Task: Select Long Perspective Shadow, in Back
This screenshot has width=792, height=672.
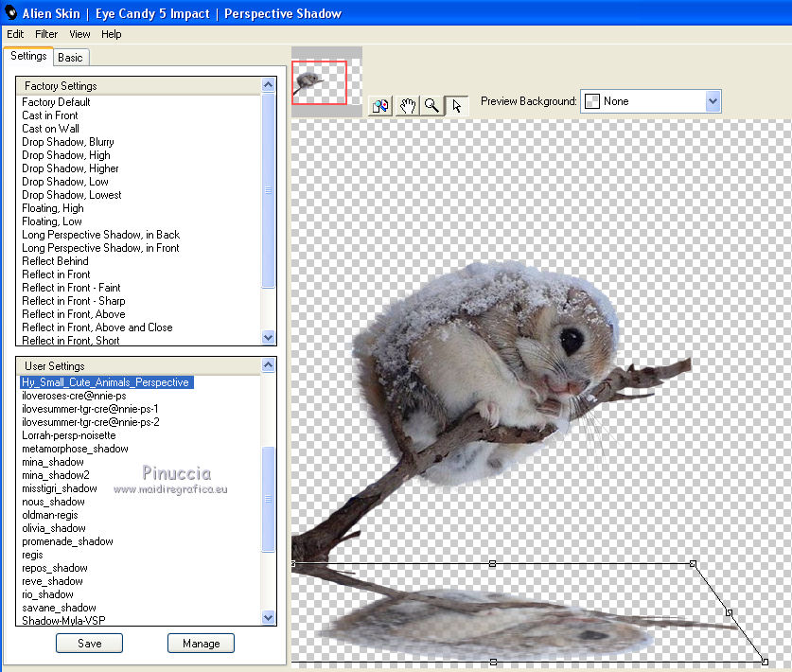Action: click(101, 235)
